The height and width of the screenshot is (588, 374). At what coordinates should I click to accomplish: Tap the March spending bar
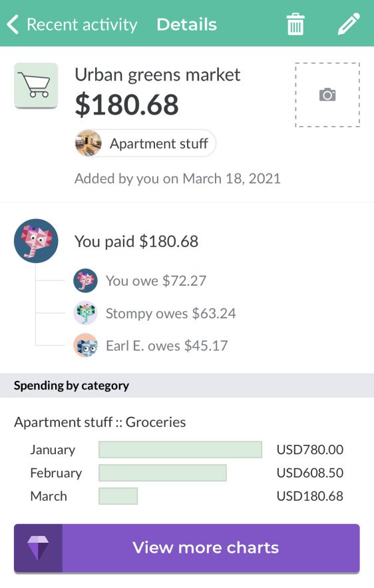(118, 496)
